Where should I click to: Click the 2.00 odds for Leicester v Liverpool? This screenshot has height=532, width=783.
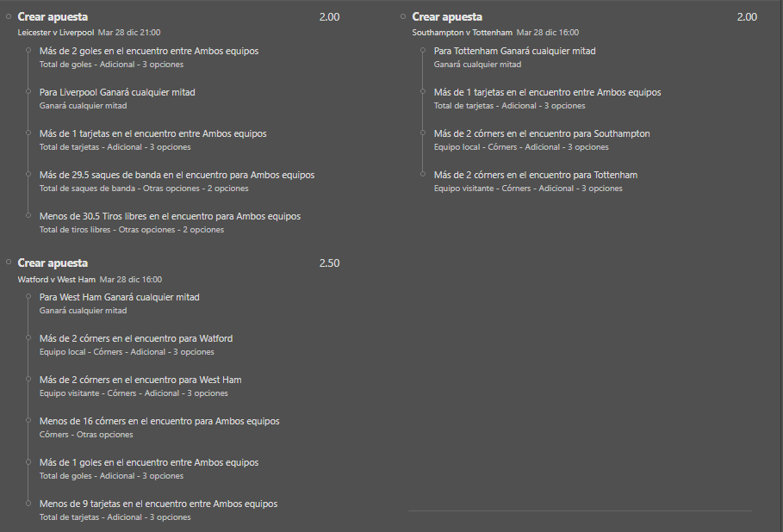coord(329,16)
